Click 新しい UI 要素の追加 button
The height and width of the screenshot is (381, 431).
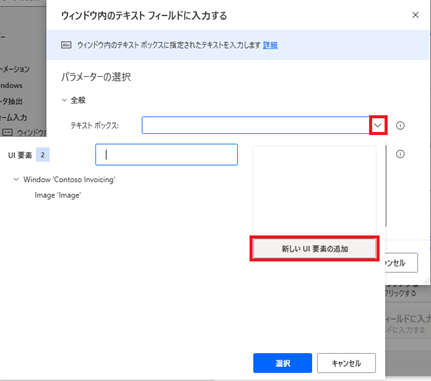pos(315,249)
